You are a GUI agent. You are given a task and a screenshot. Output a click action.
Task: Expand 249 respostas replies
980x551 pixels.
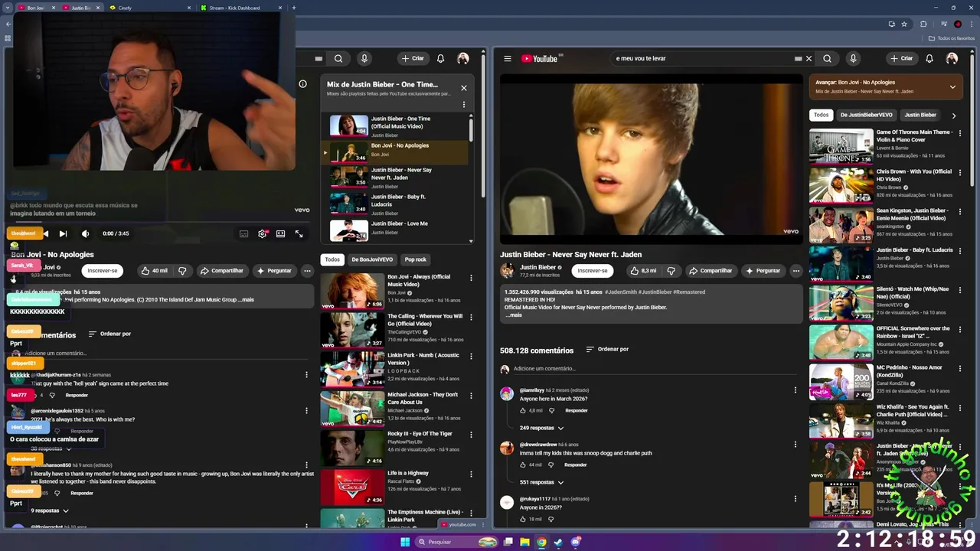point(541,428)
